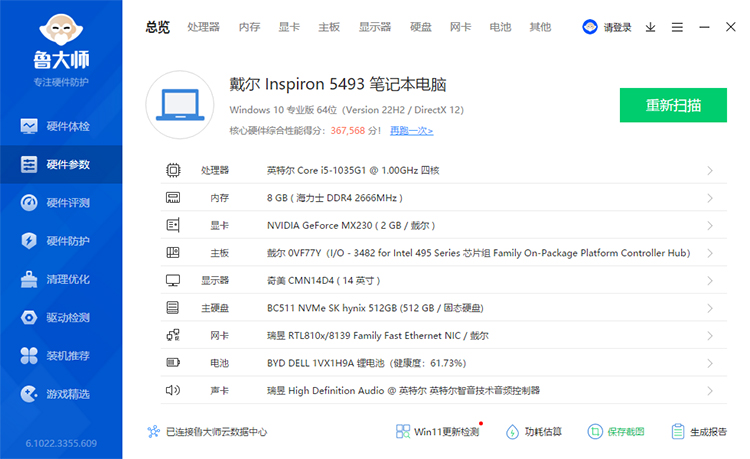Open 清理优化 cleanup section
Screen dimensions: 750x459
tap(61, 279)
